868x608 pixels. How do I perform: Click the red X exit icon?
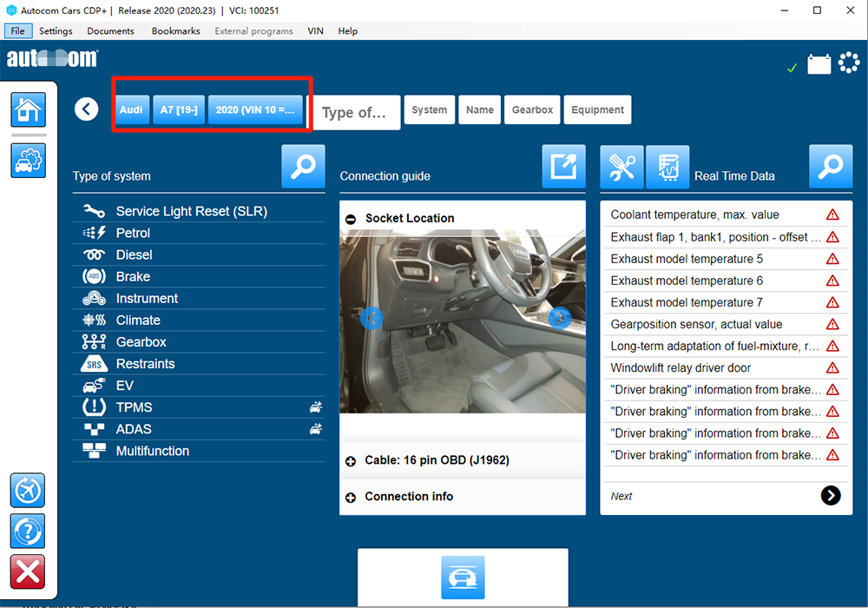[x=28, y=572]
